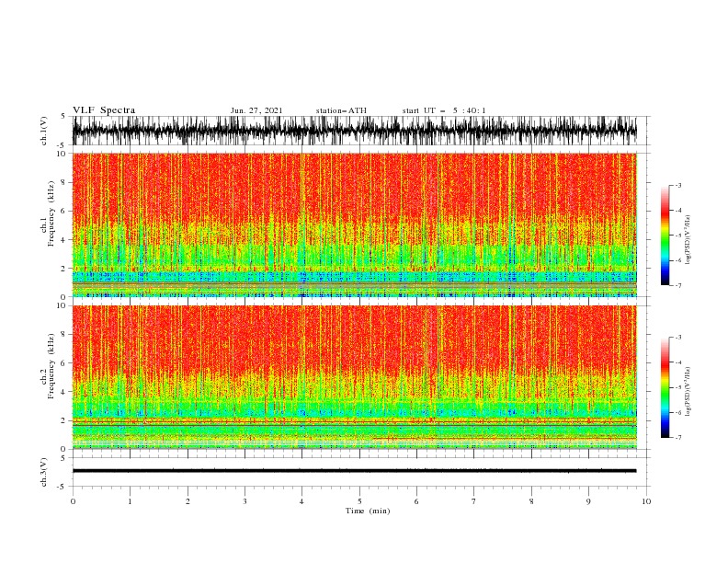Click the time axis tick '5'
Viewport: 728px width, 563px height.
pos(359,501)
